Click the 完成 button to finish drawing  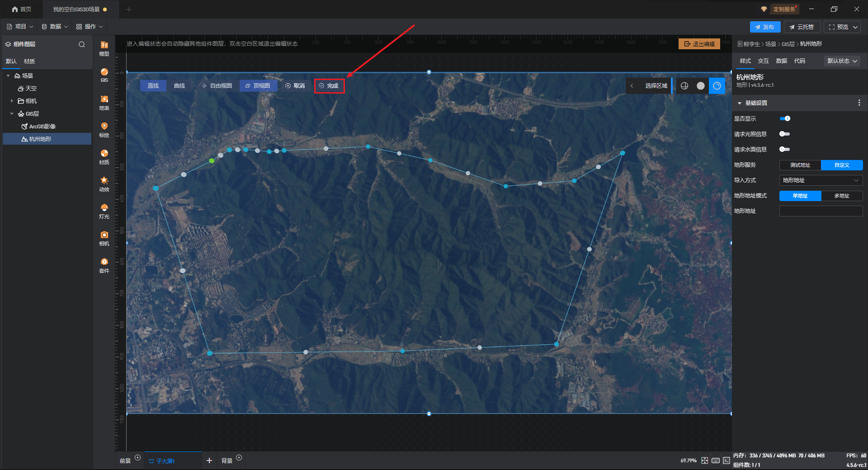click(x=329, y=86)
